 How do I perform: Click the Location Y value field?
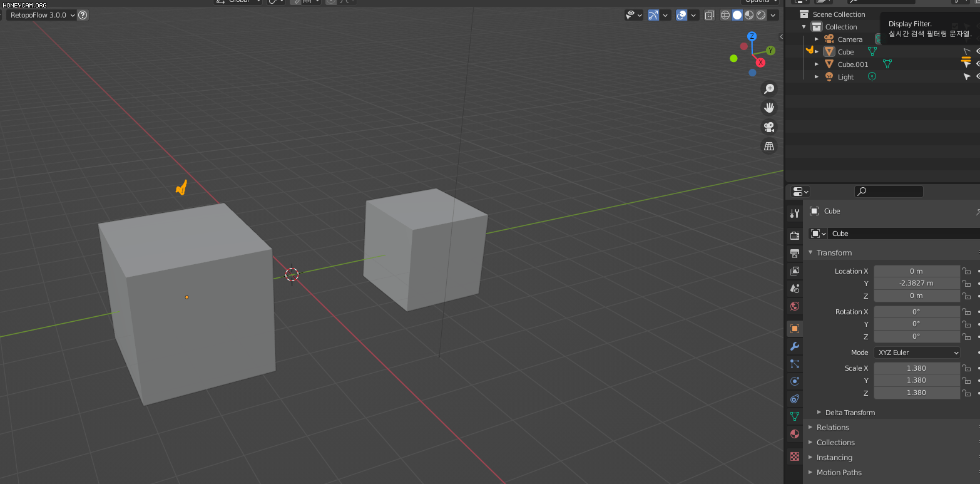point(916,283)
